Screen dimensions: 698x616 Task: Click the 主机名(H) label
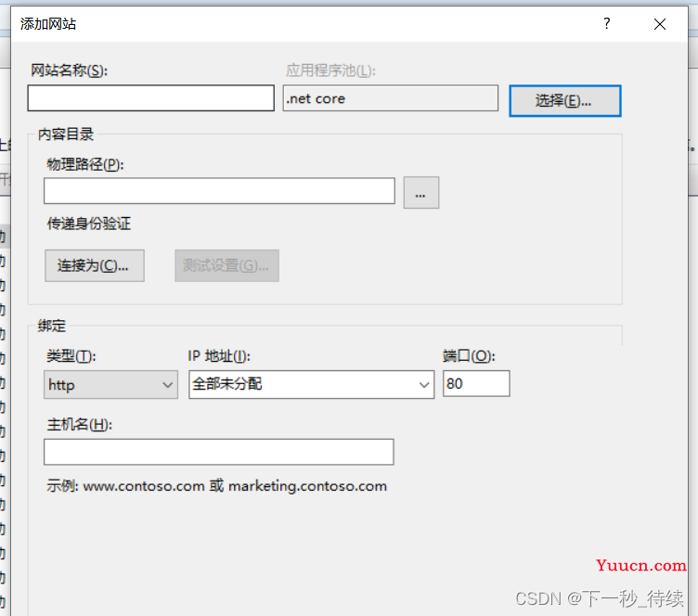(x=79, y=425)
